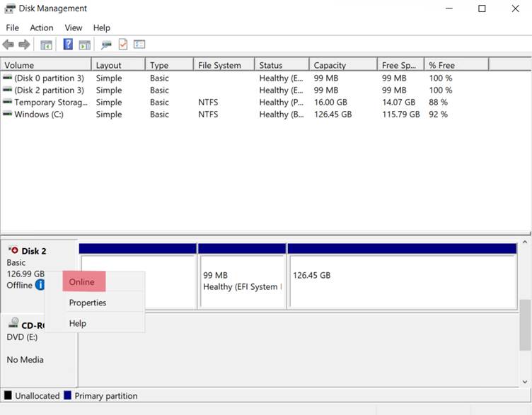The width and height of the screenshot is (532, 415).
Task: Click the settings list view toolbar icon
Action: [x=139, y=44]
